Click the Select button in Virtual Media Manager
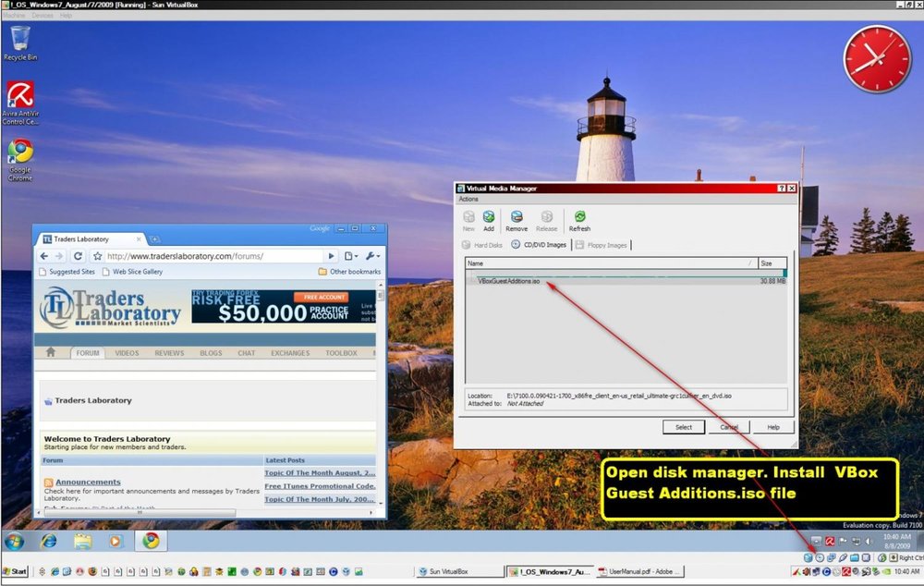 click(684, 427)
